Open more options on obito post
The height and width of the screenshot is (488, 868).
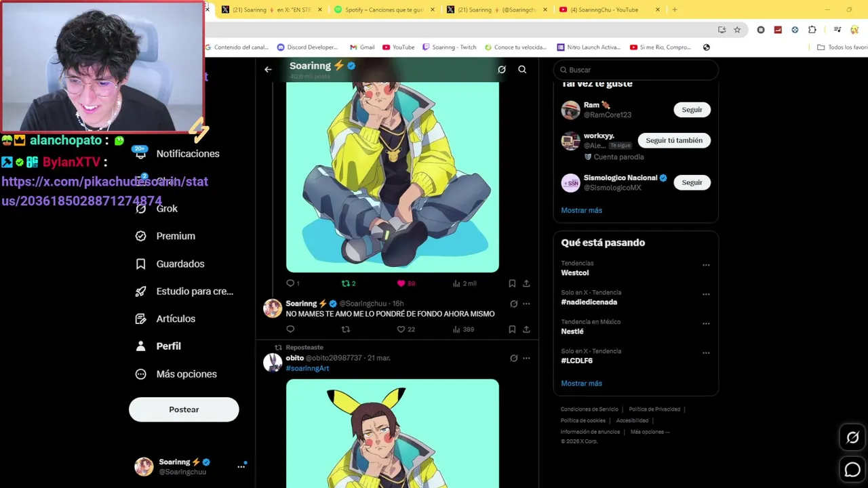(526, 358)
